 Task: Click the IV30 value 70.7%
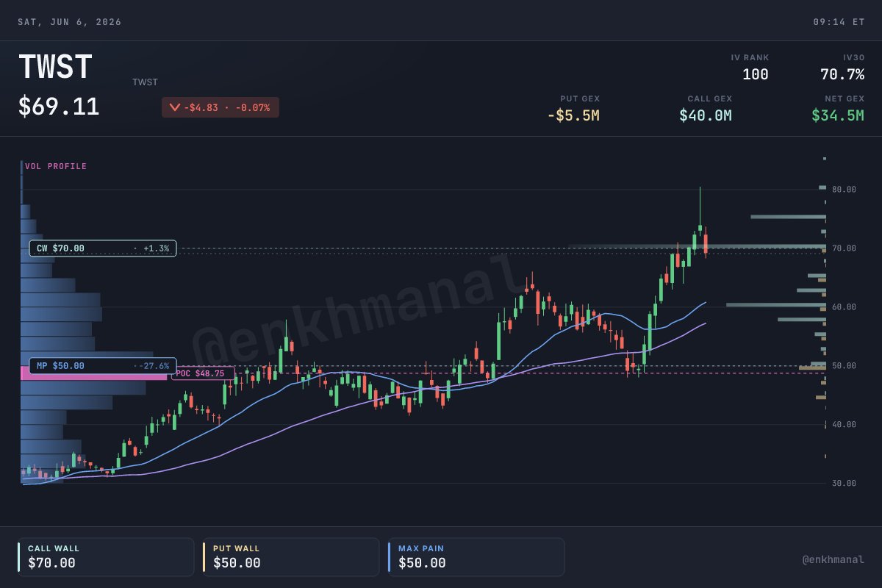842,74
